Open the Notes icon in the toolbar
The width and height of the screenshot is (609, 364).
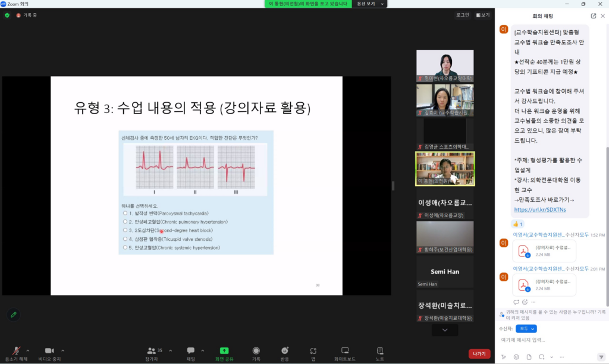(380, 351)
